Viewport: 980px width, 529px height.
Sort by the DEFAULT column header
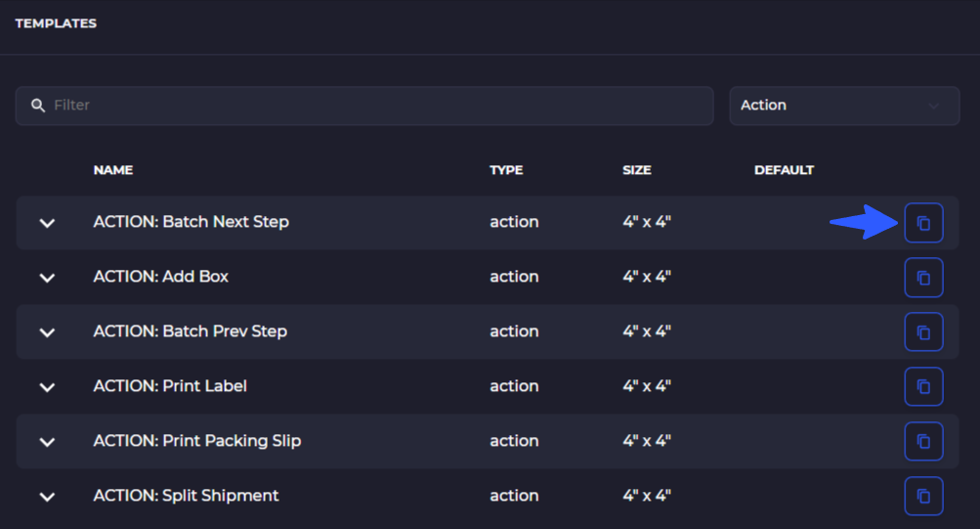pos(784,170)
